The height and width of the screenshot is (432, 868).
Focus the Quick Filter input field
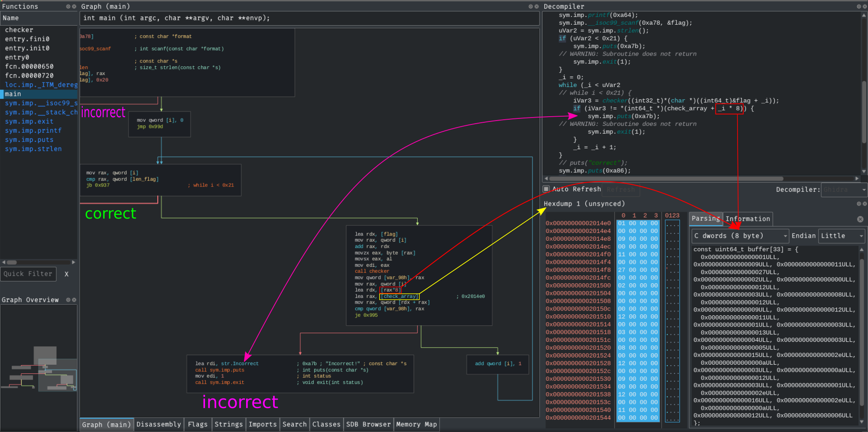click(x=28, y=274)
